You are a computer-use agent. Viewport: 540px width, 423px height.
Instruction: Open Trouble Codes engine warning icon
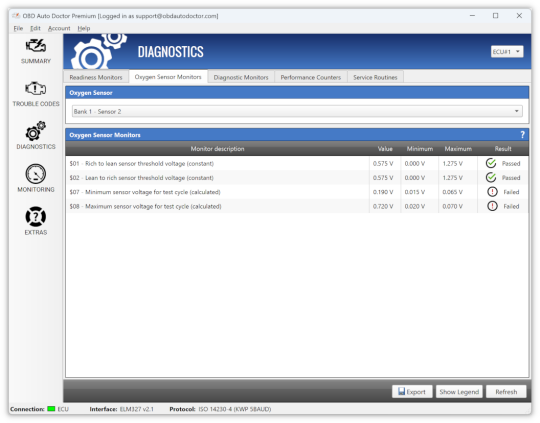coord(36,89)
